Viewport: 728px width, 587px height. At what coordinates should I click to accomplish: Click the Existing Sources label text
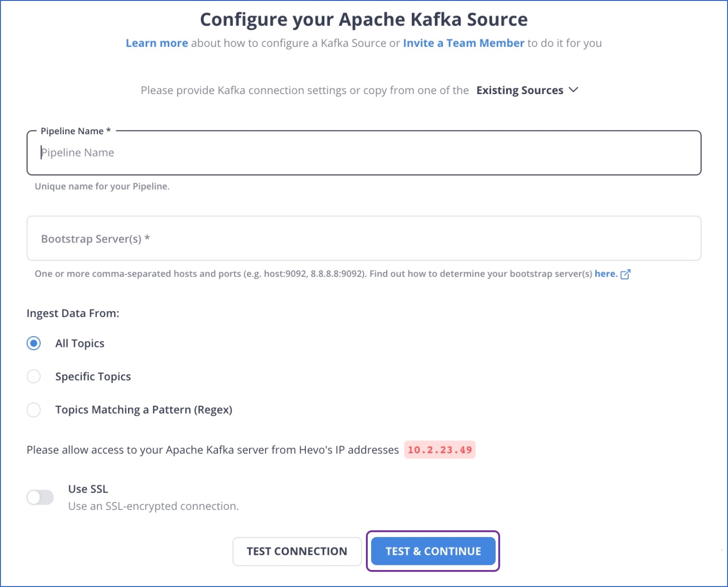[520, 90]
